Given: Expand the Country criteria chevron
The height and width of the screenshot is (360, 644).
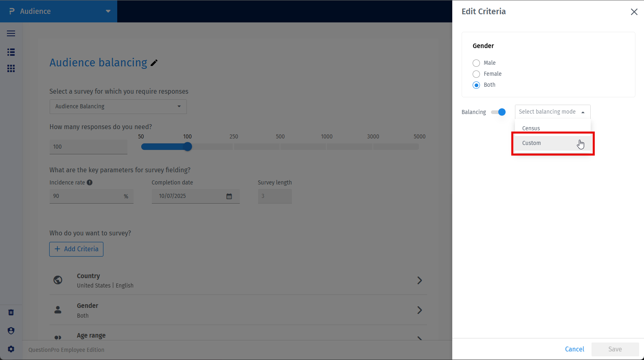Looking at the screenshot, I should 420,280.
